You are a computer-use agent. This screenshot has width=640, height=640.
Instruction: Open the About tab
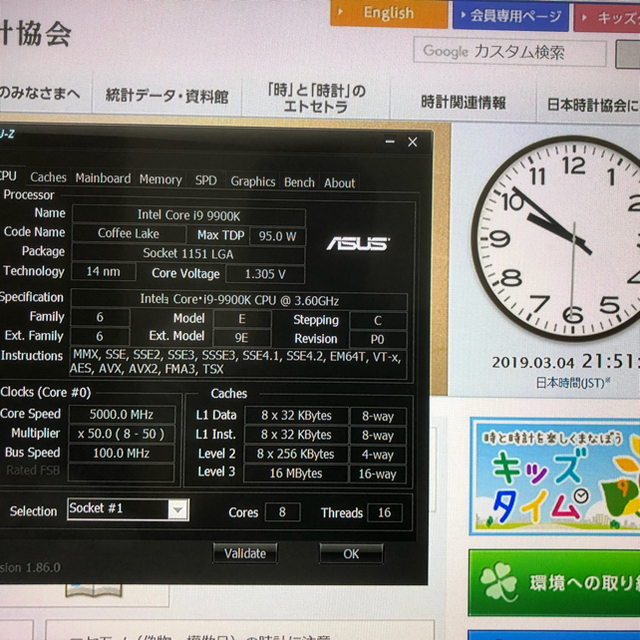point(340,183)
